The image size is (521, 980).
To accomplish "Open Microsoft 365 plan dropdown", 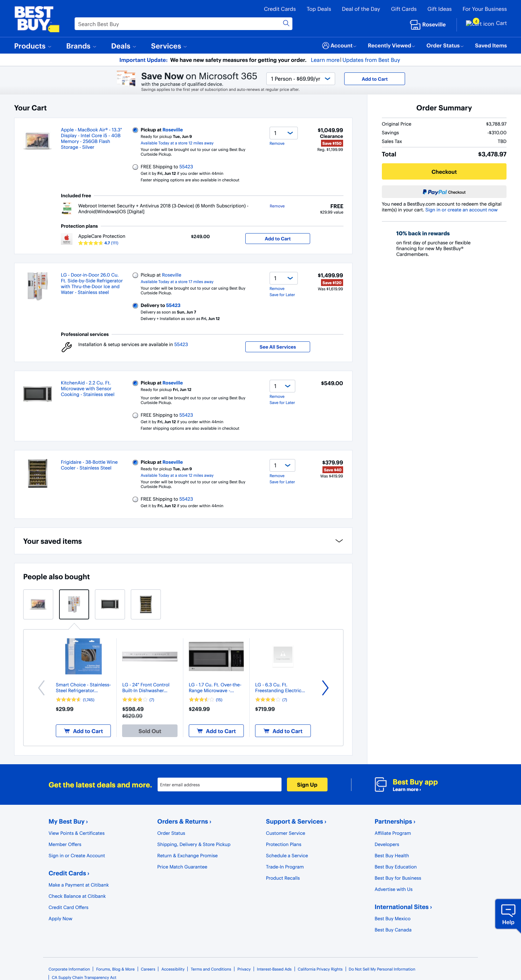I will (300, 79).
